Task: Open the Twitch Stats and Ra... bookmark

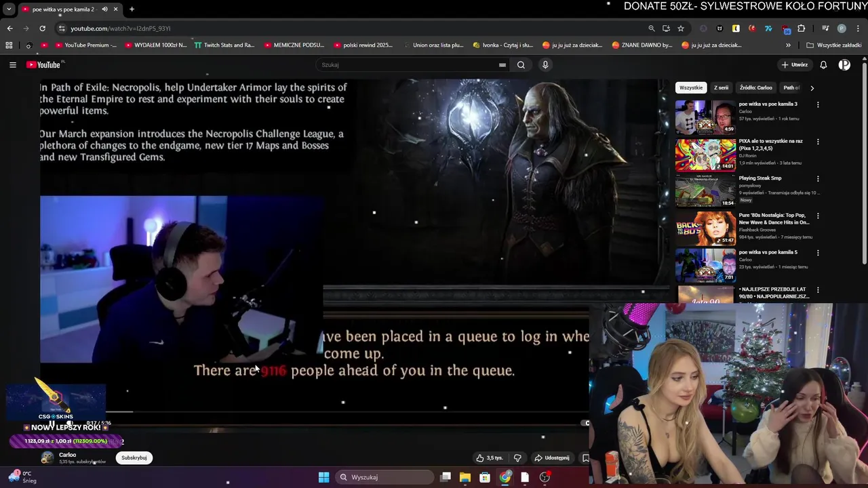Action: point(224,45)
